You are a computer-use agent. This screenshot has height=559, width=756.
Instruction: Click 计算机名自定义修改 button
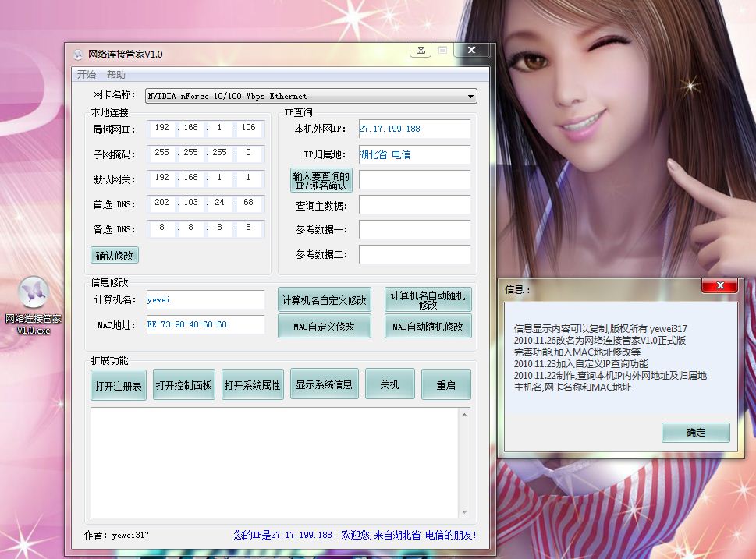325,300
